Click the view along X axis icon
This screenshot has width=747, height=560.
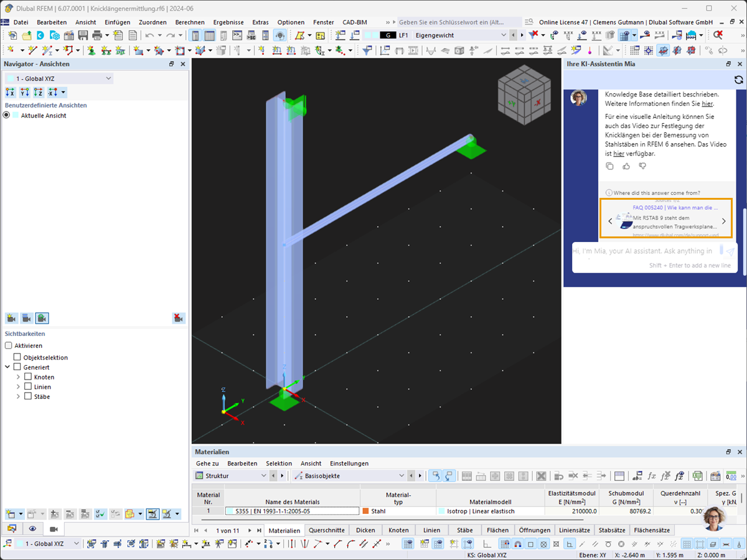[11, 92]
